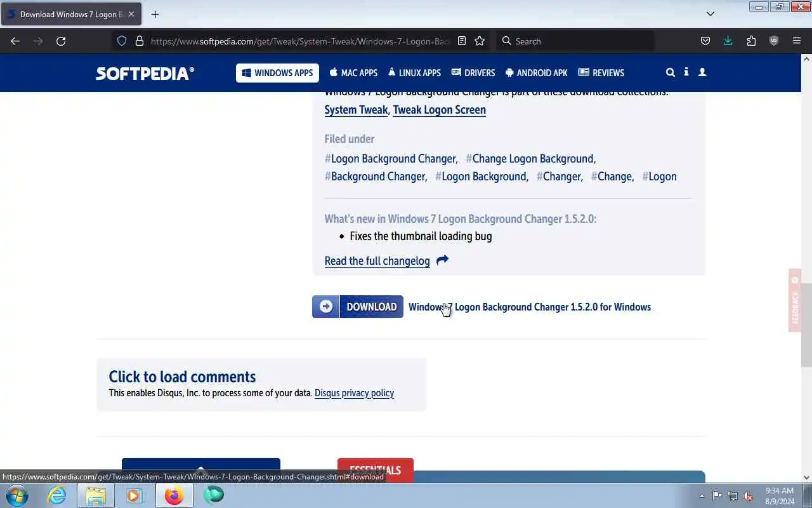
Task: Open the red ESSENTIALS tab
Action: [376, 470]
